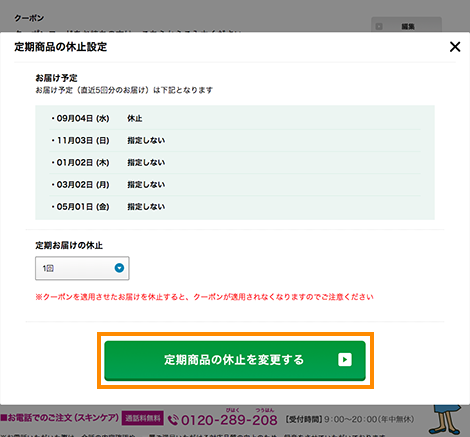
Task: Click the phone handset icon
Action: point(173,420)
